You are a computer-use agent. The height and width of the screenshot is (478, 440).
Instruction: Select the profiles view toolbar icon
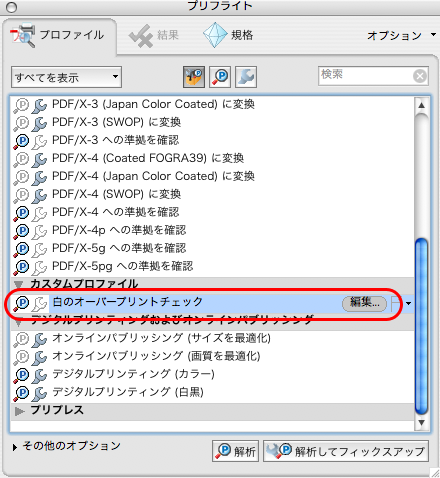(194, 77)
